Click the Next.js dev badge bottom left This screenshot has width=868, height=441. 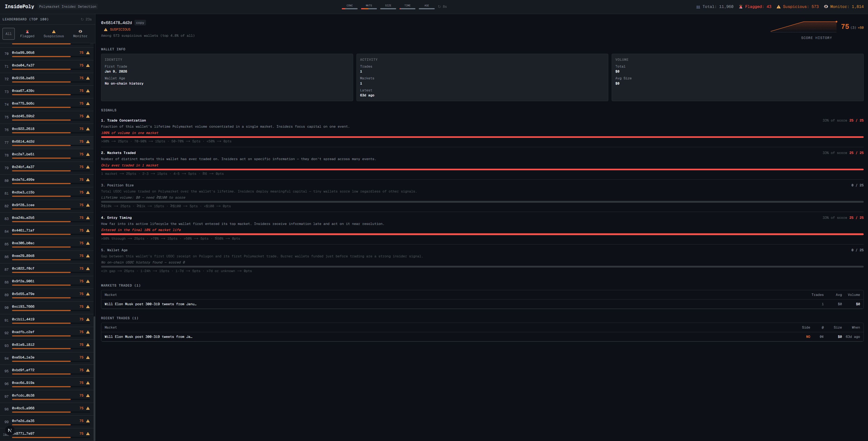click(x=10, y=430)
